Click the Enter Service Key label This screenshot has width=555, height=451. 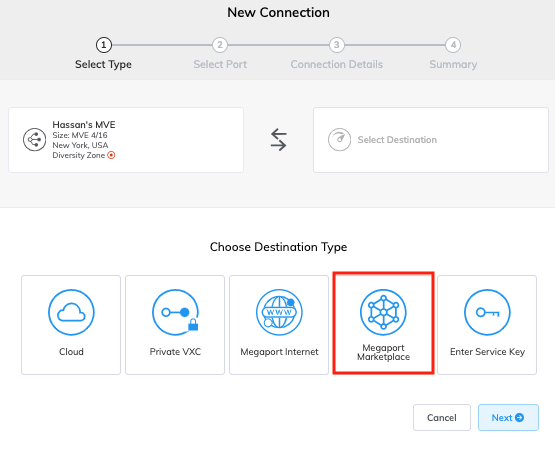[x=487, y=352]
